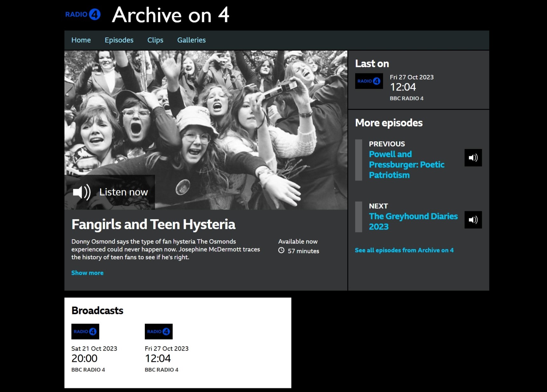Click the clock icon next to 57 minutes
547x392 pixels.
(x=281, y=251)
